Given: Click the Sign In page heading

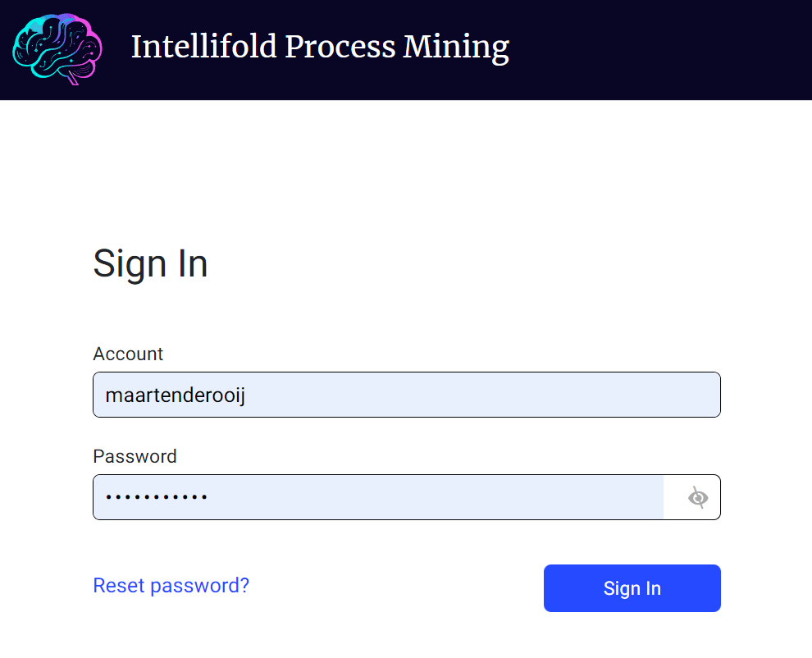Looking at the screenshot, I should (x=151, y=263).
